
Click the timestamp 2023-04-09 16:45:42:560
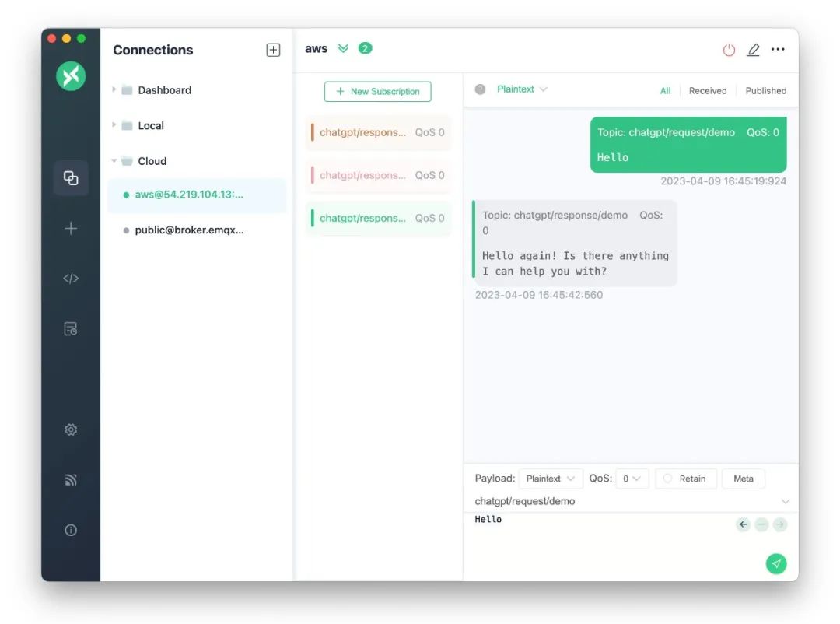click(x=539, y=295)
